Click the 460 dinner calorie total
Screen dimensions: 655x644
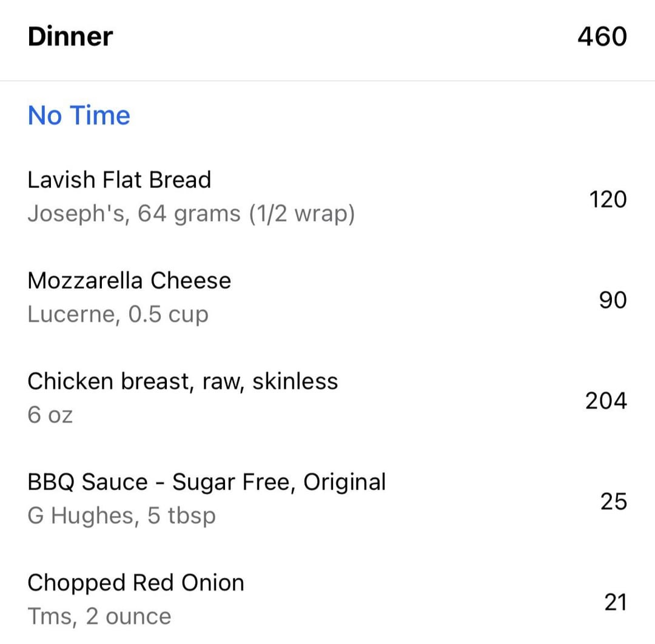(602, 36)
